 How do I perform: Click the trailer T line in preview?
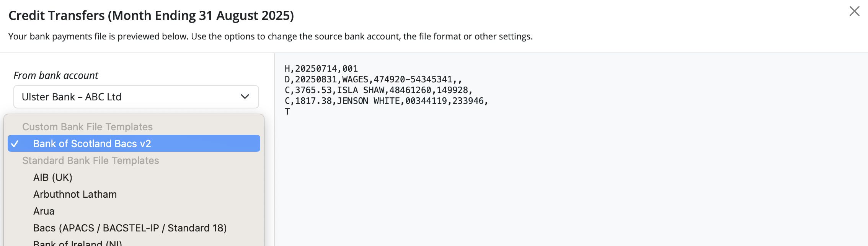[x=287, y=112]
